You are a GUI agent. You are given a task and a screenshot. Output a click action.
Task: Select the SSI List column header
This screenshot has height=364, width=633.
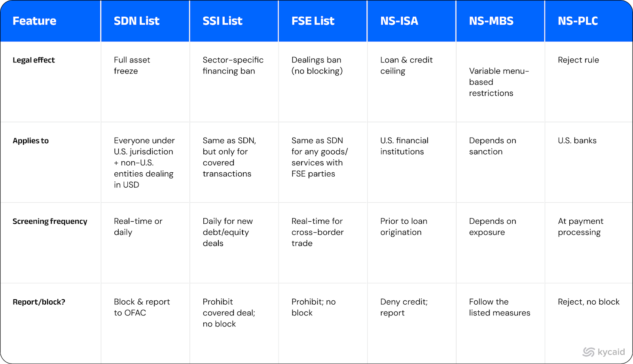222,21
